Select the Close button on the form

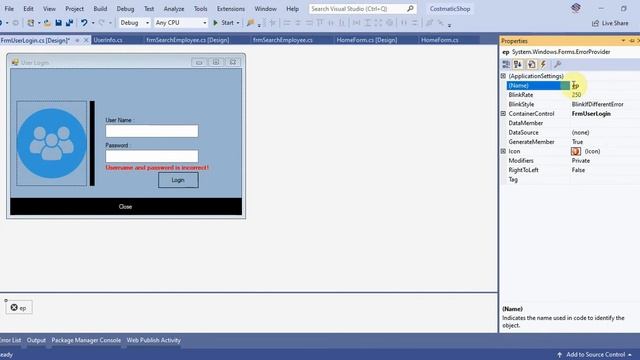[x=126, y=207]
